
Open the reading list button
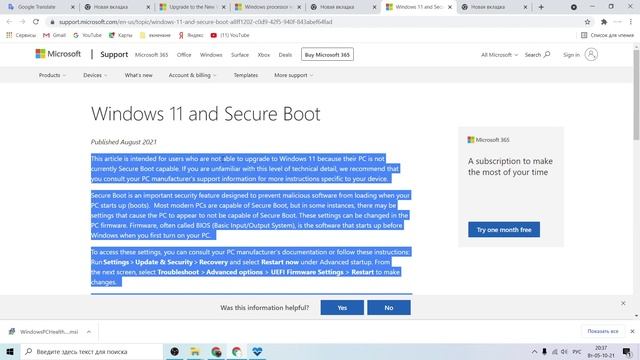(607, 36)
